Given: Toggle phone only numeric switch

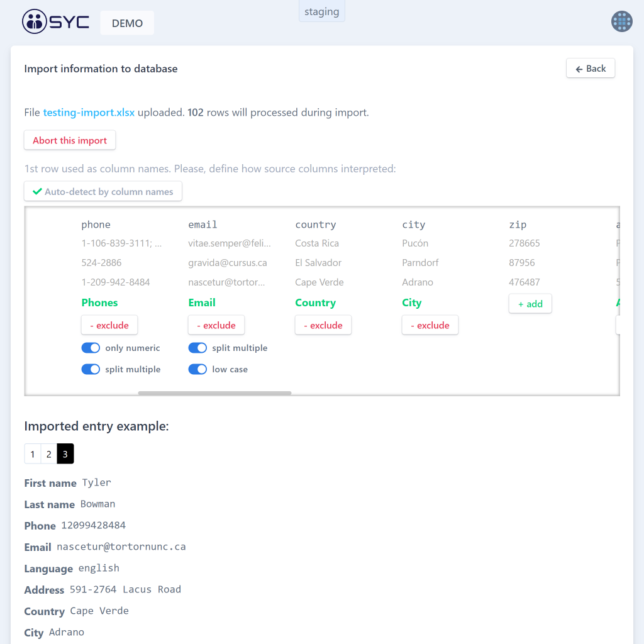Looking at the screenshot, I should click(91, 348).
